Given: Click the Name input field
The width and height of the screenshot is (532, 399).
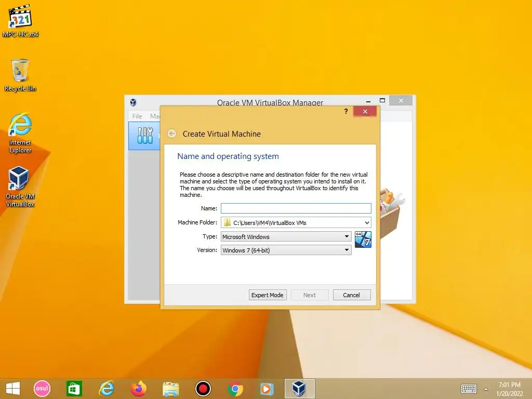Looking at the screenshot, I should [x=296, y=208].
